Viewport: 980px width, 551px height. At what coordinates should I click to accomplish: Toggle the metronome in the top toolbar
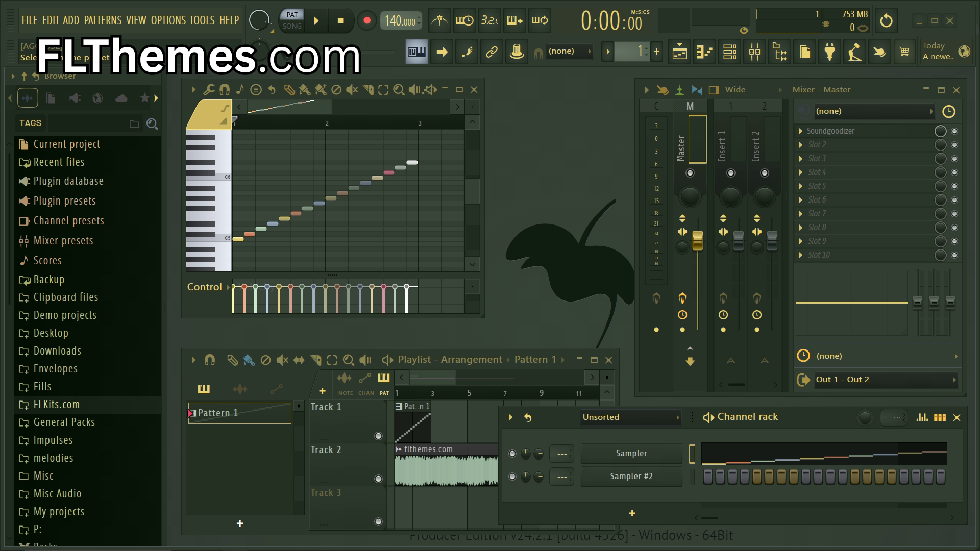[x=439, y=21]
